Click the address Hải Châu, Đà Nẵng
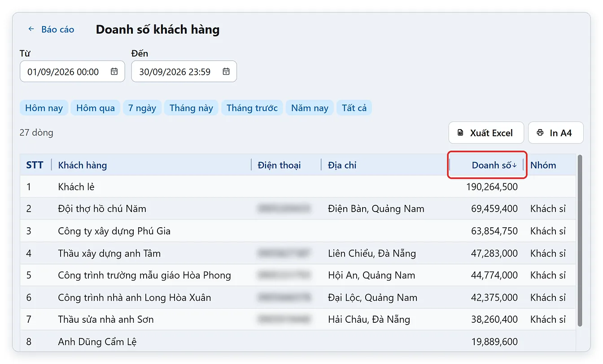Image resolution: width=603 pixels, height=364 pixels. [x=369, y=320]
